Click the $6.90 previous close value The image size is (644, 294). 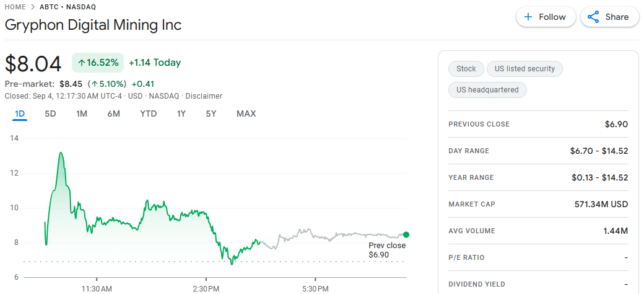tap(616, 124)
